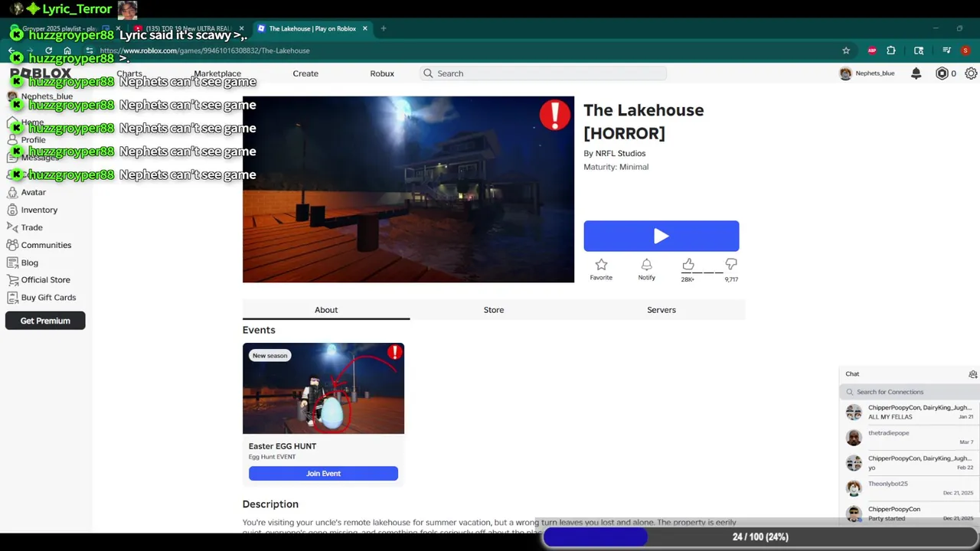Viewport: 980px width, 551px height.
Task: Open the browser media controls icon
Action: point(946,51)
